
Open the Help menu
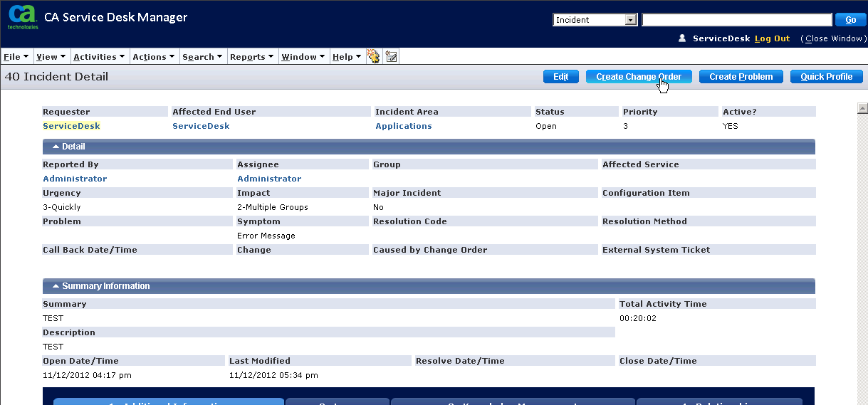pyautogui.click(x=347, y=57)
